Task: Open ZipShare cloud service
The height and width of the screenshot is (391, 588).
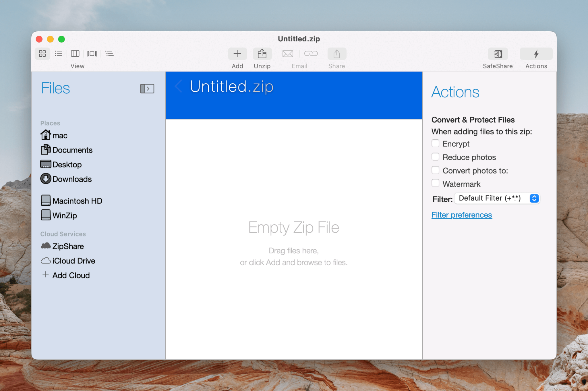Action: click(x=68, y=246)
